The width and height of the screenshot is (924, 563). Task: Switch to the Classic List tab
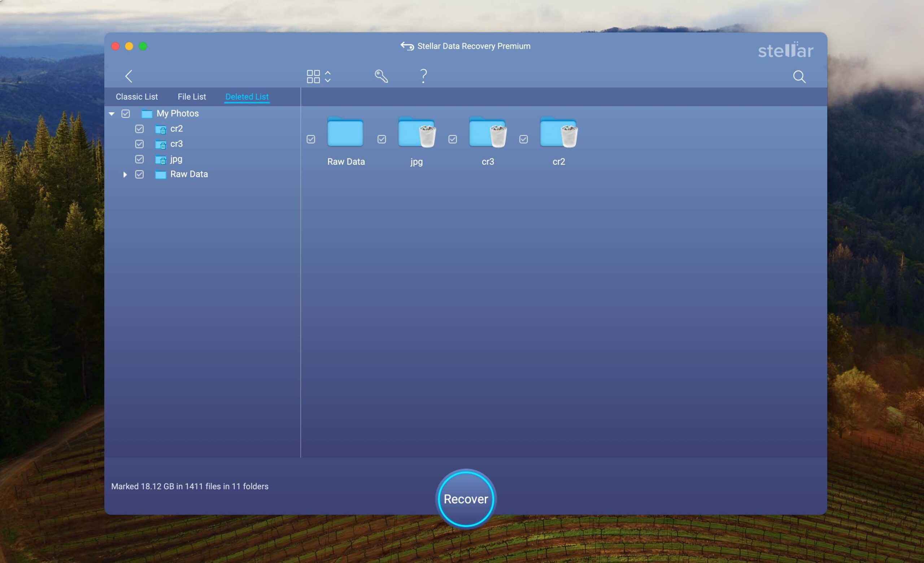pyautogui.click(x=136, y=97)
